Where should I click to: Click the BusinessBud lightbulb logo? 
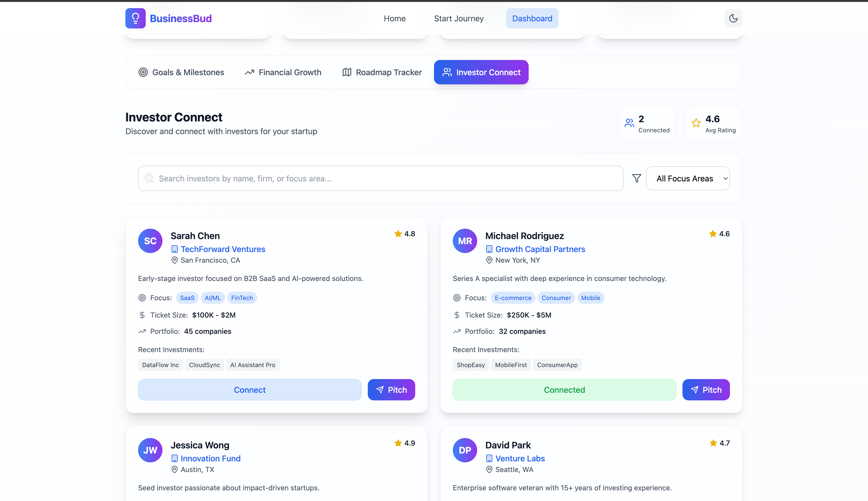136,18
